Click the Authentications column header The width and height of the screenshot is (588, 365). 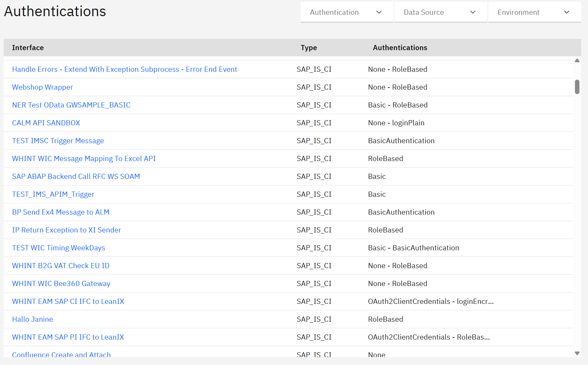[x=400, y=48]
